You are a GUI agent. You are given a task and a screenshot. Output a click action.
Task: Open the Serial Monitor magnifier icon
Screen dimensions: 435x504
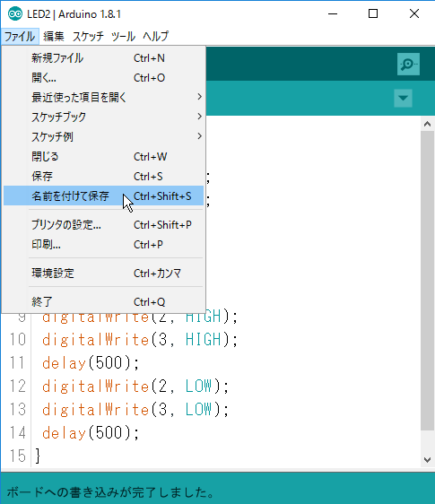408,64
